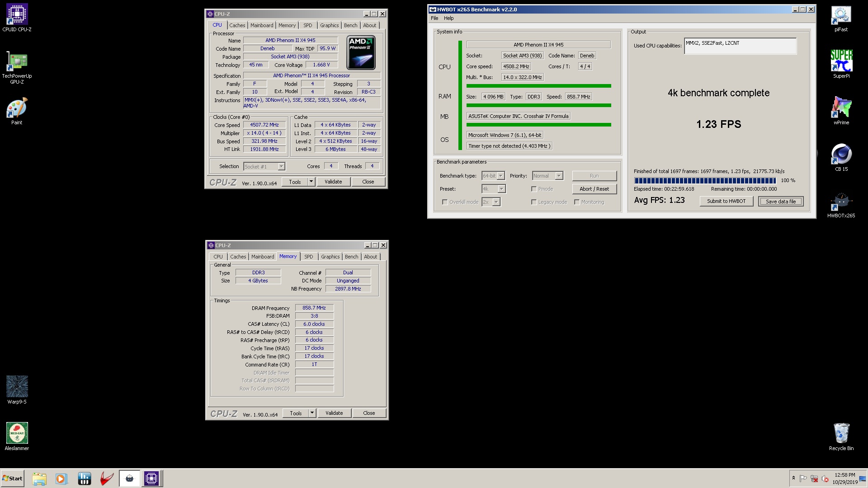Open the Recycle Bin
This screenshot has height=488, width=868.
841,436
